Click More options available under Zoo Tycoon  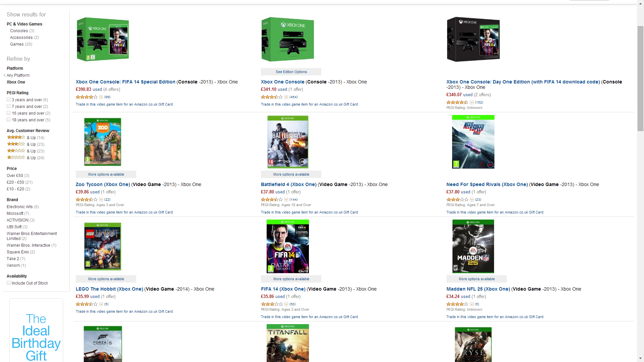tap(106, 174)
